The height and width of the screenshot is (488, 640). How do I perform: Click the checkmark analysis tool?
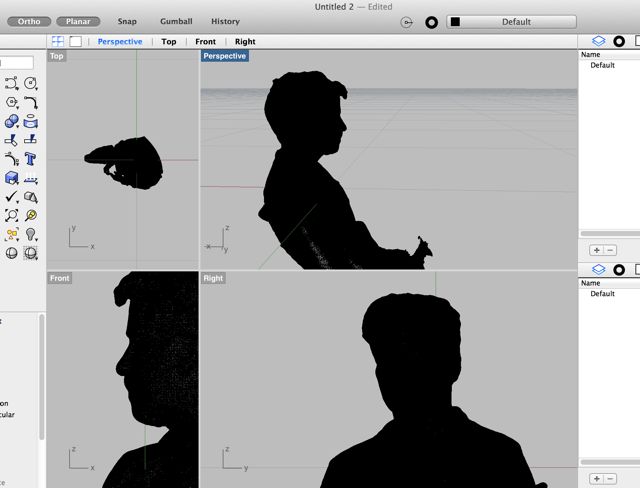click(x=11, y=197)
